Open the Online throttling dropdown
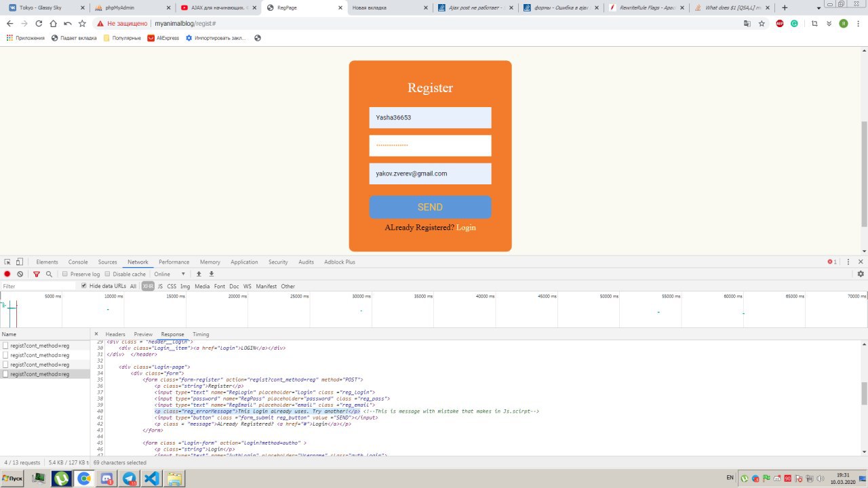Screen dimensions: 868x488 point(170,274)
